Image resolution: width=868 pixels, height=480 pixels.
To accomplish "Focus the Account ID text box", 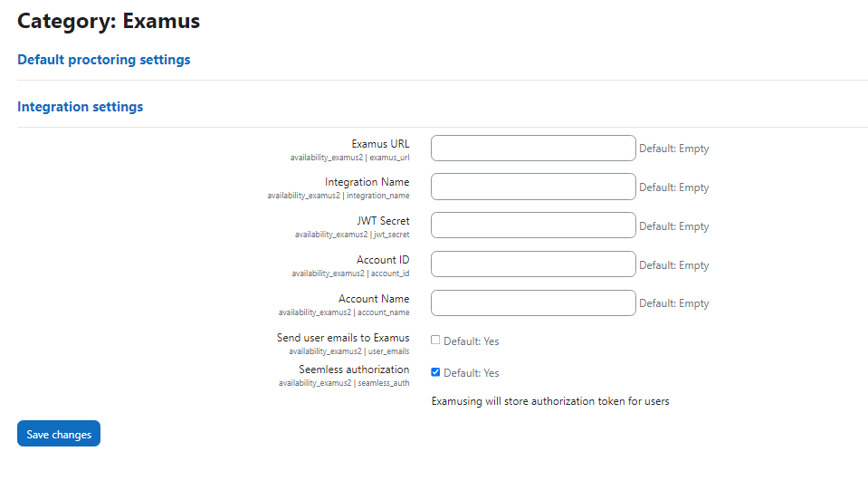I will [x=533, y=264].
